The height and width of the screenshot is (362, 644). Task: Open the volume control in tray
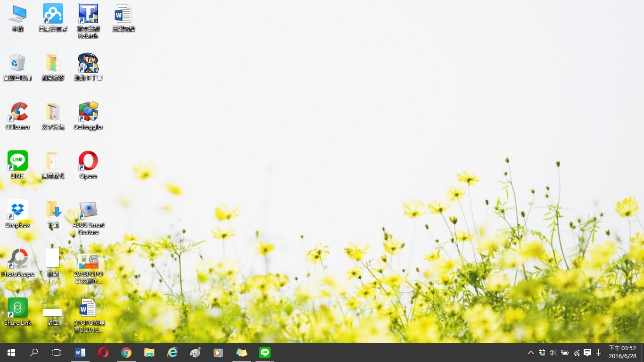pos(553,353)
